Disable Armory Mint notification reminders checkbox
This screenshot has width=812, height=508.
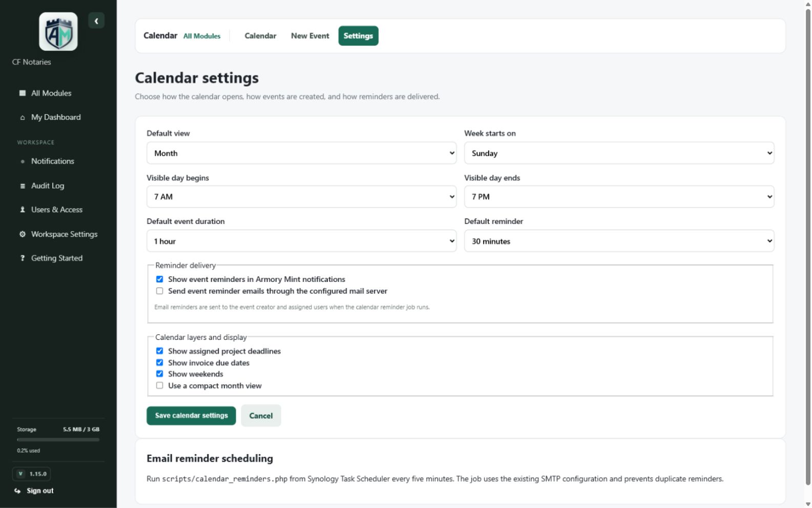[x=160, y=279]
